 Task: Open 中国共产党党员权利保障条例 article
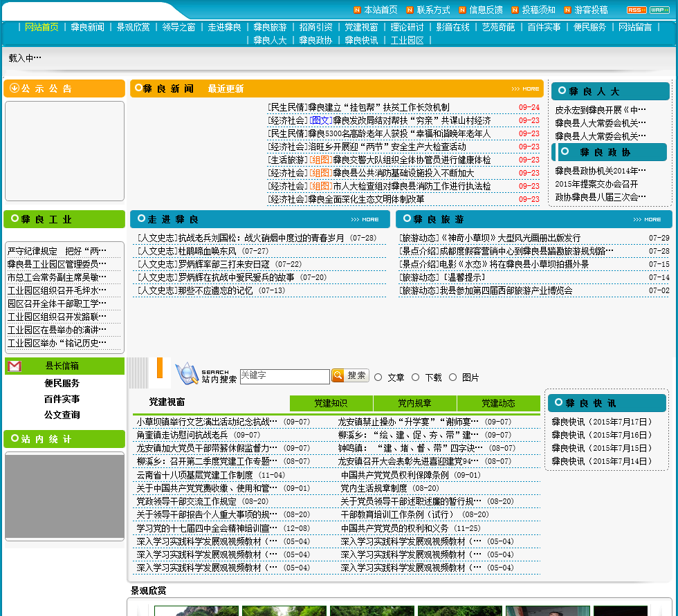click(x=395, y=475)
